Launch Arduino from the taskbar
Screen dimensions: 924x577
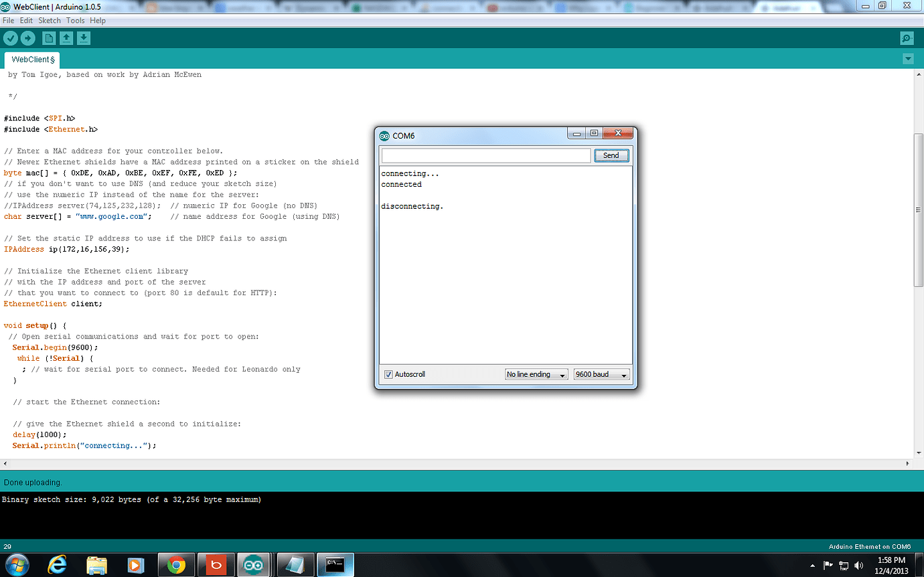click(254, 565)
